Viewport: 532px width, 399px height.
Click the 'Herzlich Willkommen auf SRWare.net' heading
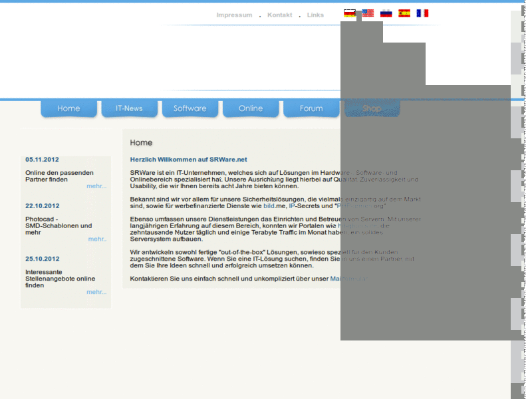click(188, 160)
